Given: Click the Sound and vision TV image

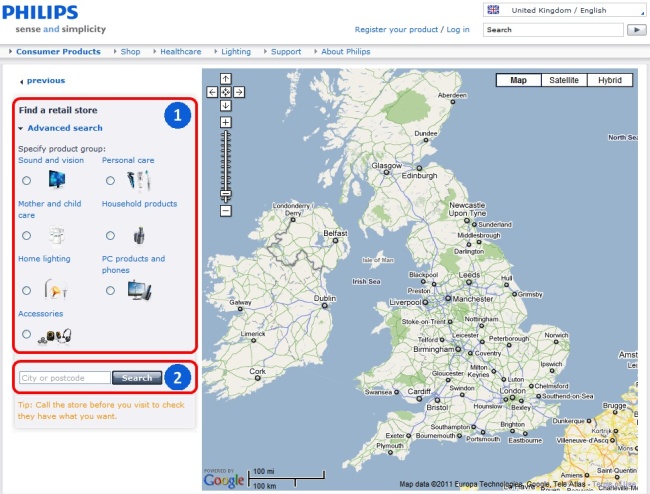Looking at the screenshot, I should point(57,180).
